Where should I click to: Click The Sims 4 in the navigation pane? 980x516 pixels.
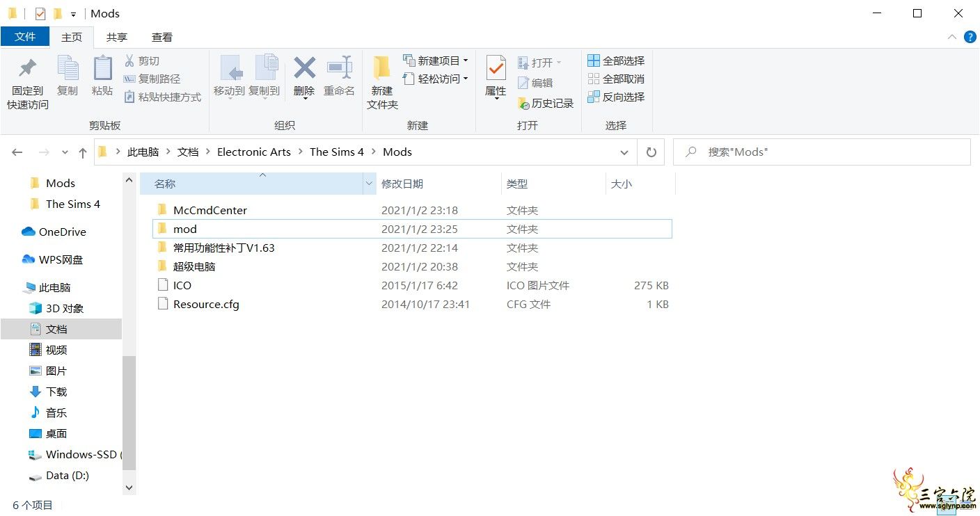point(72,204)
